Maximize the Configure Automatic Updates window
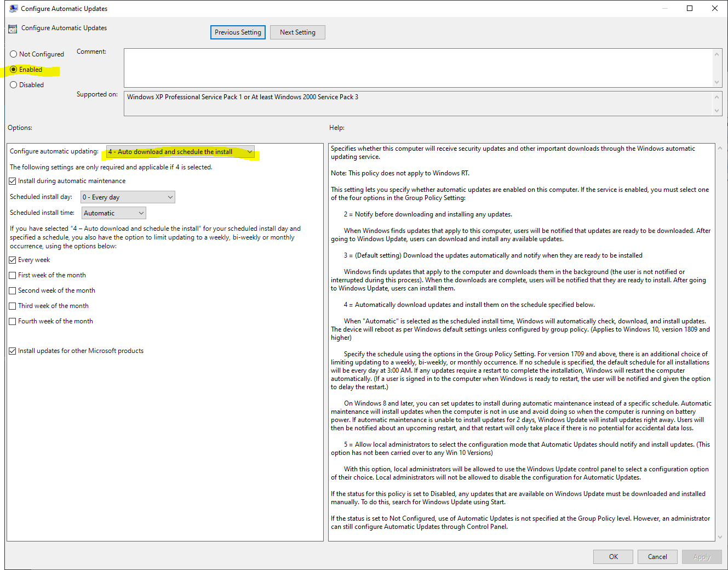 click(x=690, y=8)
